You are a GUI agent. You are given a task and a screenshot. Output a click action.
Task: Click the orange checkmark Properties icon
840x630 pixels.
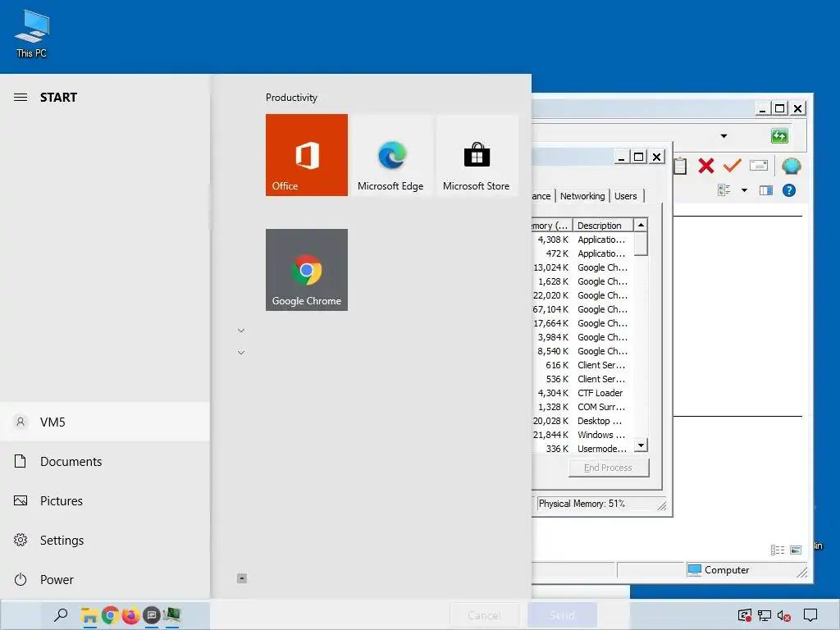point(732,165)
